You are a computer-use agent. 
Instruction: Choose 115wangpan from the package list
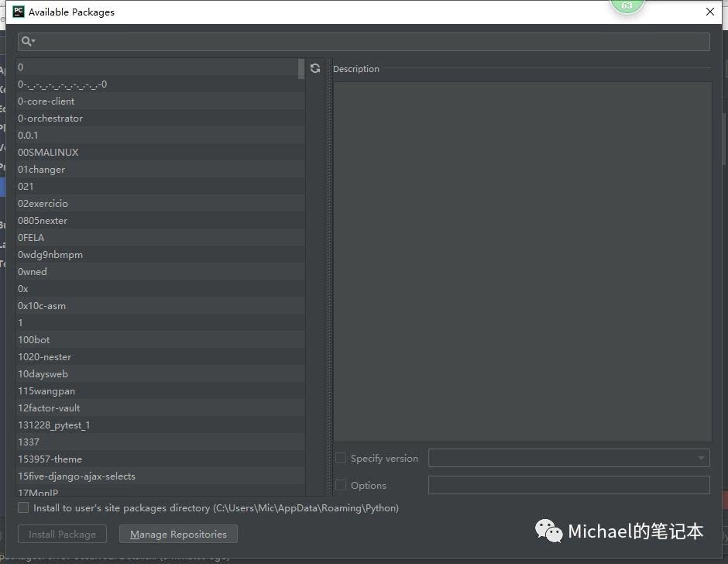46,391
